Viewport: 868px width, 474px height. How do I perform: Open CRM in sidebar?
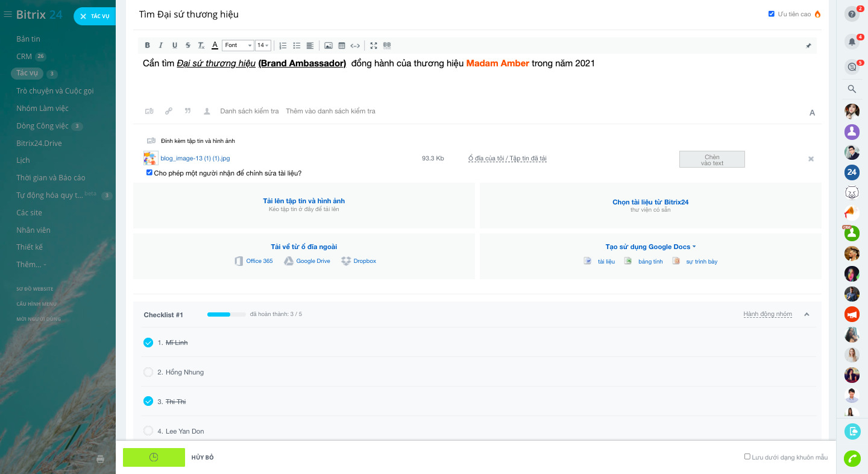[24, 56]
